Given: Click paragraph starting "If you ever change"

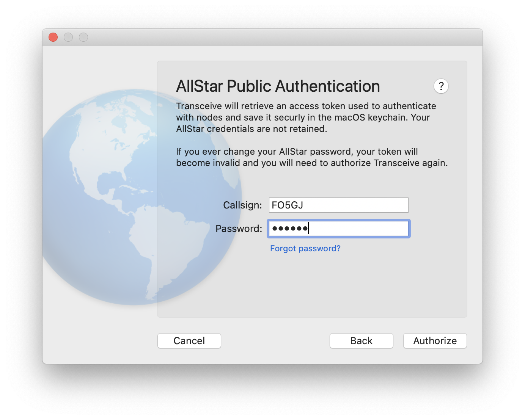Looking at the screenshot, I should click(x=312, y=157).
